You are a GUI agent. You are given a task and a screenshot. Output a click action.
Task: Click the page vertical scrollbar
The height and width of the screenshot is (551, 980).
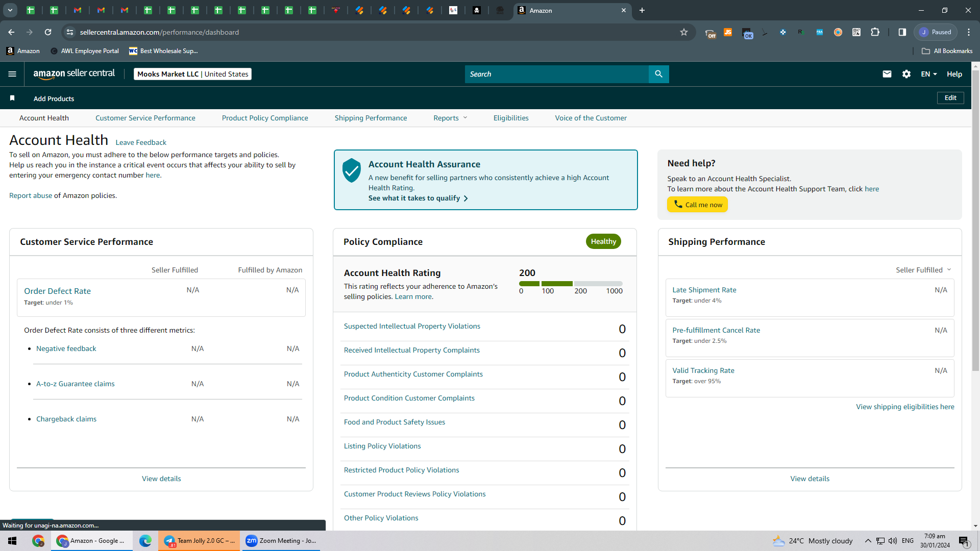975,219
